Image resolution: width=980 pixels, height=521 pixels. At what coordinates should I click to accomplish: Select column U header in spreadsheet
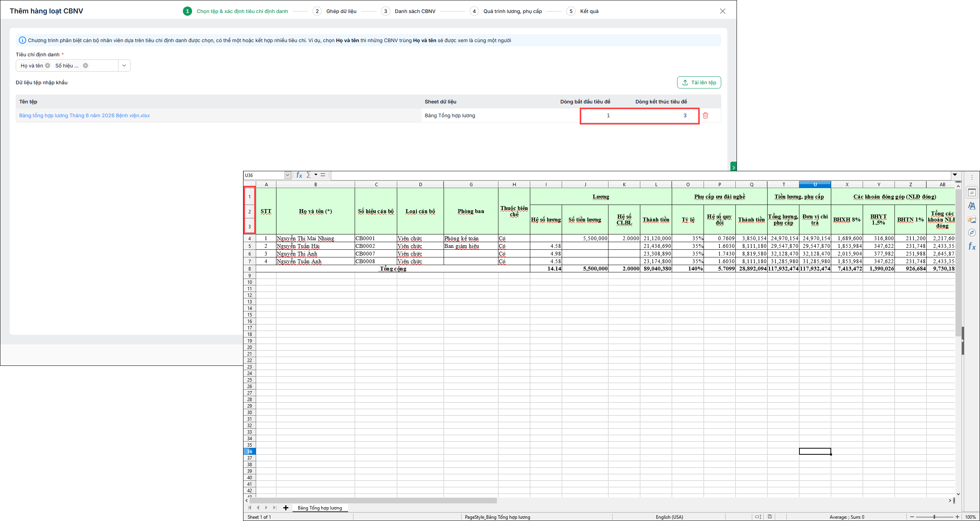tap(815, 184)
